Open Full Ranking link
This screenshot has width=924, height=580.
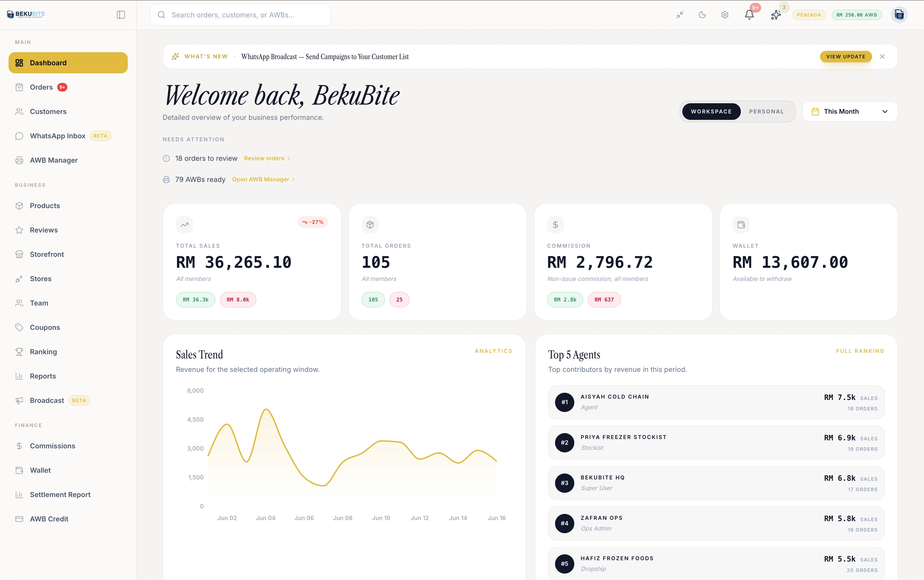(860, 351)
